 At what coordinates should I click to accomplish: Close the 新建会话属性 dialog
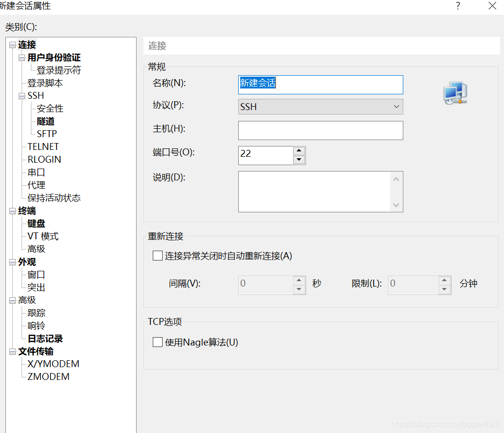[x=492, y=6]
